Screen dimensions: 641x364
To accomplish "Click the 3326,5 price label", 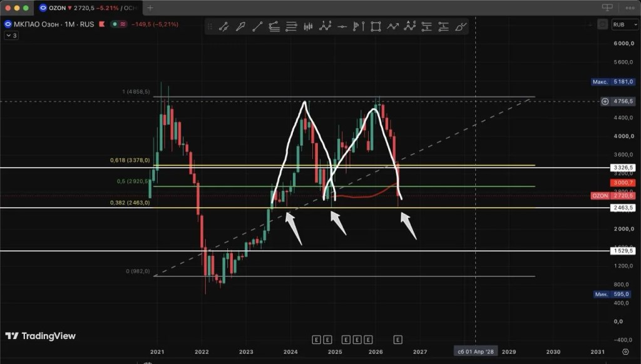I will (x=623, y=168).
